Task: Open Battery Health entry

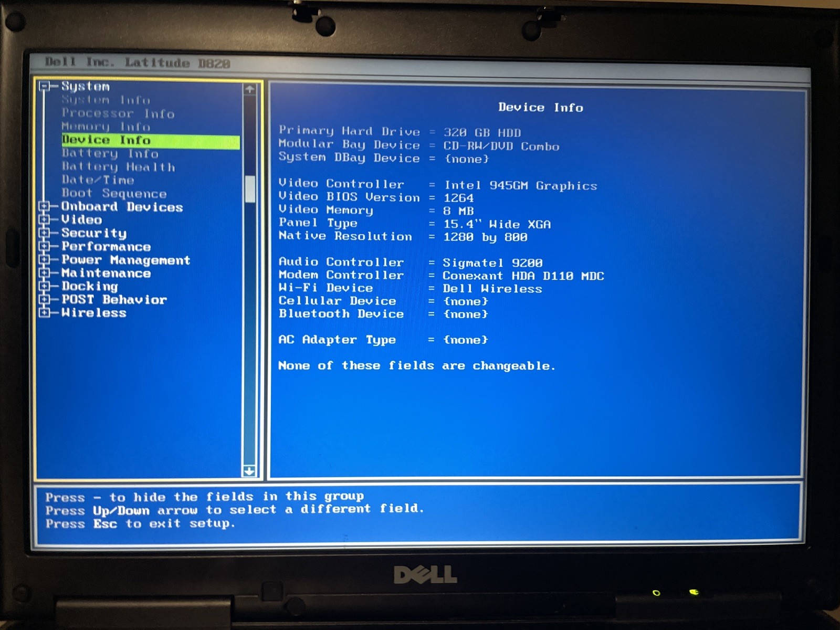Action: (119, 167)
